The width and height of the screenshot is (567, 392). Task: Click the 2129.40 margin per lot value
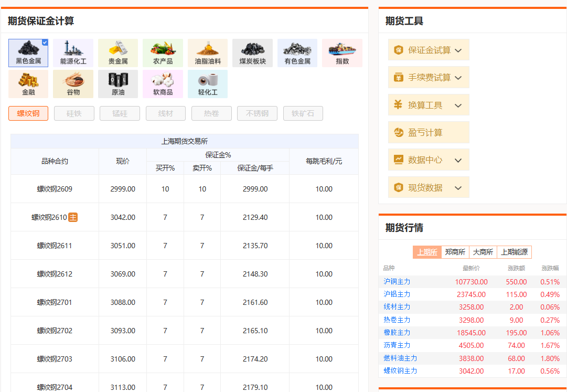tap(255, 217)
